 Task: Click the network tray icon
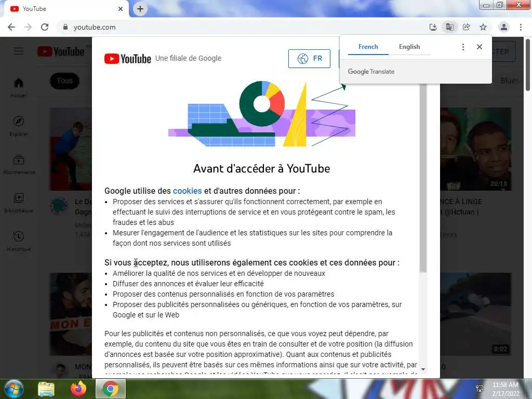[x=480, y=389]
